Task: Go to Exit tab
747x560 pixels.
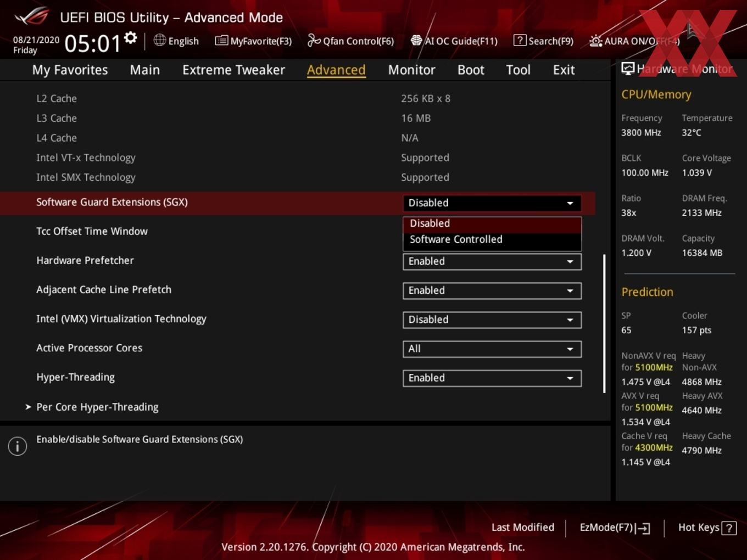Action: click(x=564, y=70)
